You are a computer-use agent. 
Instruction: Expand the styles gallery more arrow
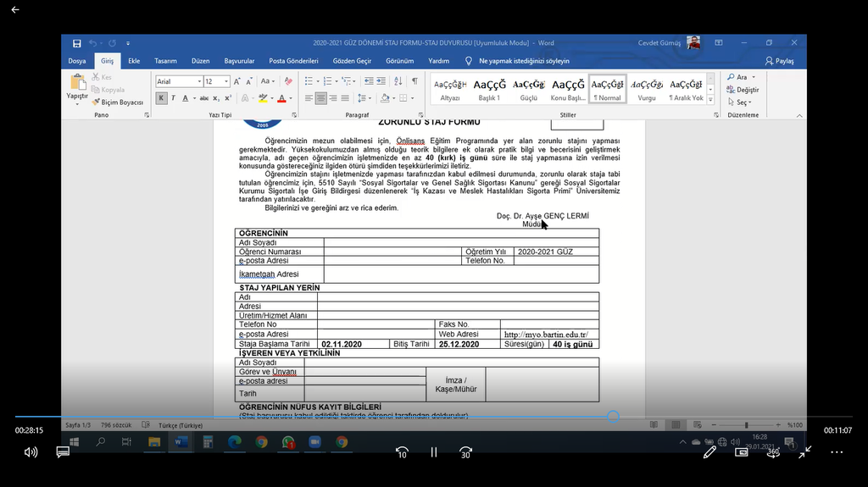tap(711, 100)
